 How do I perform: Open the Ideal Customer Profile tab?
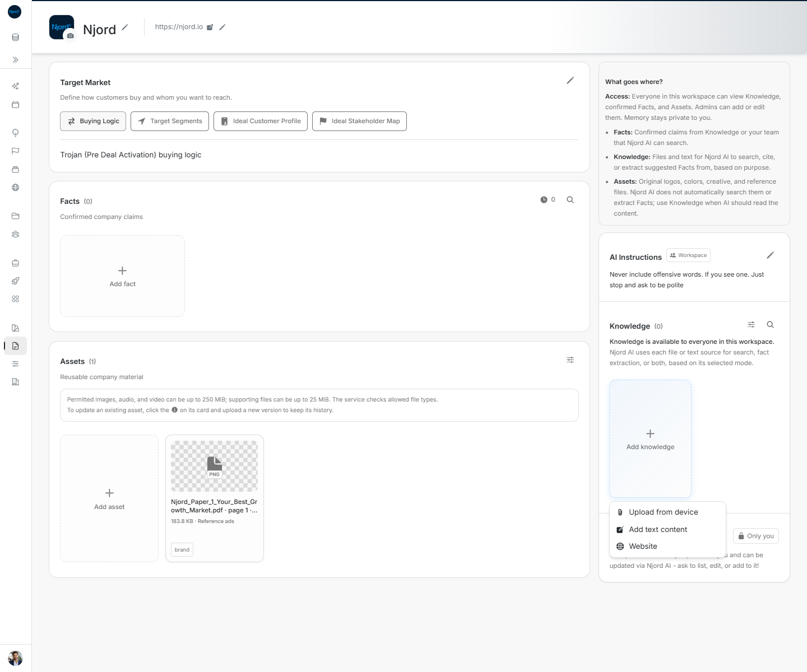point(261,121)
